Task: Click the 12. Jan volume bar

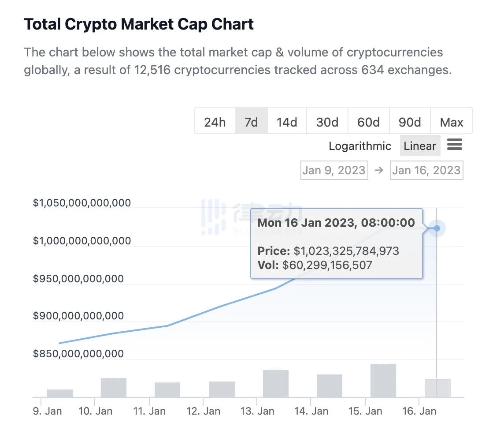Action: pos(222,389)
